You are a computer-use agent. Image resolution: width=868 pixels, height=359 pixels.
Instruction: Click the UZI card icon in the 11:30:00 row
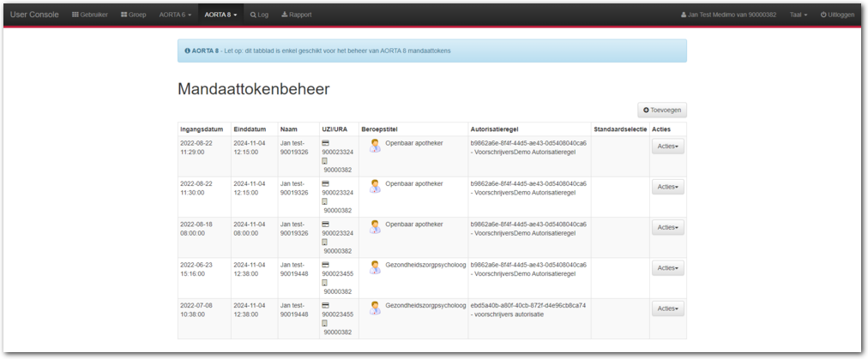(325, 183)
